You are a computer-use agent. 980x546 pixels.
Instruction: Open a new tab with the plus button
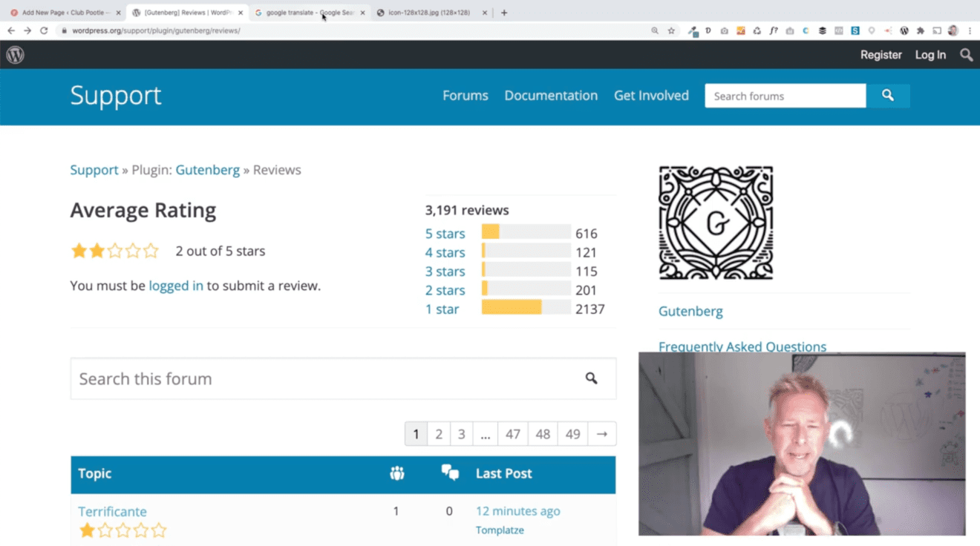click(504, 13)
